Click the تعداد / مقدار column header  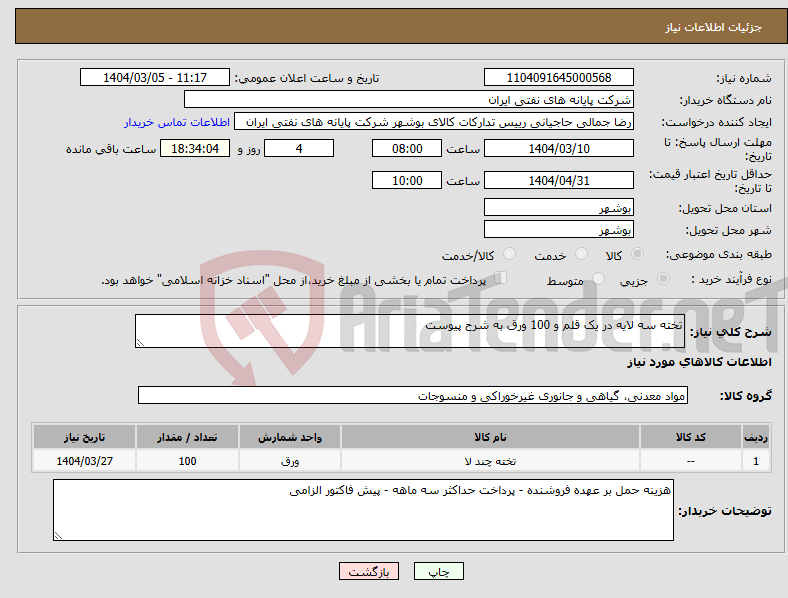pyautogui.click(x=187, y=437)
